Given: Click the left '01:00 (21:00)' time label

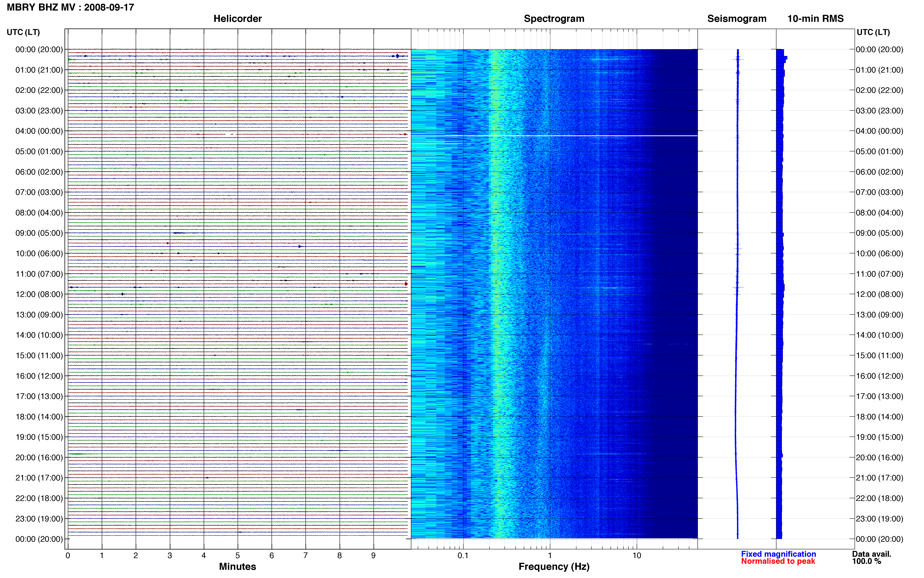Looking at the screenshot, I should (39, 70).
